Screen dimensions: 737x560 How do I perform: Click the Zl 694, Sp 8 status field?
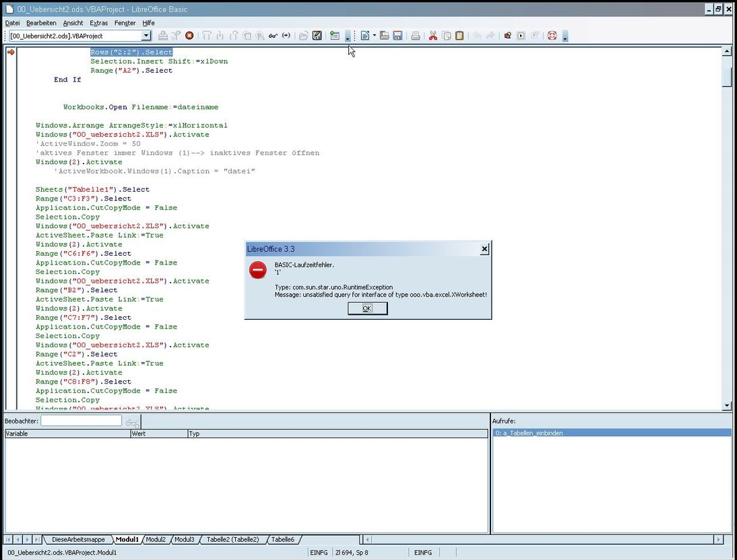pos(371,553)
